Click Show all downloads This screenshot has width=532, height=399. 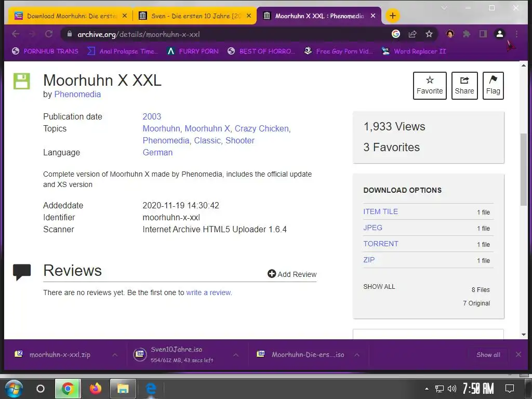point(488,355)
